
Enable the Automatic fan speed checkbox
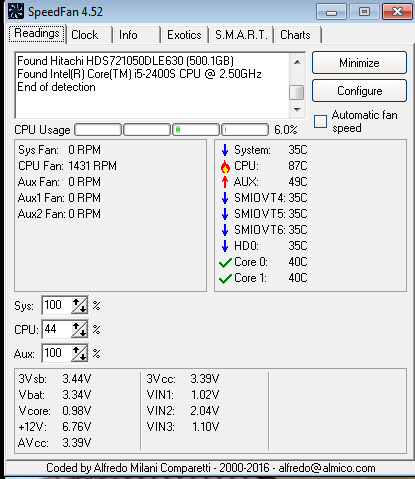(320, 121)
